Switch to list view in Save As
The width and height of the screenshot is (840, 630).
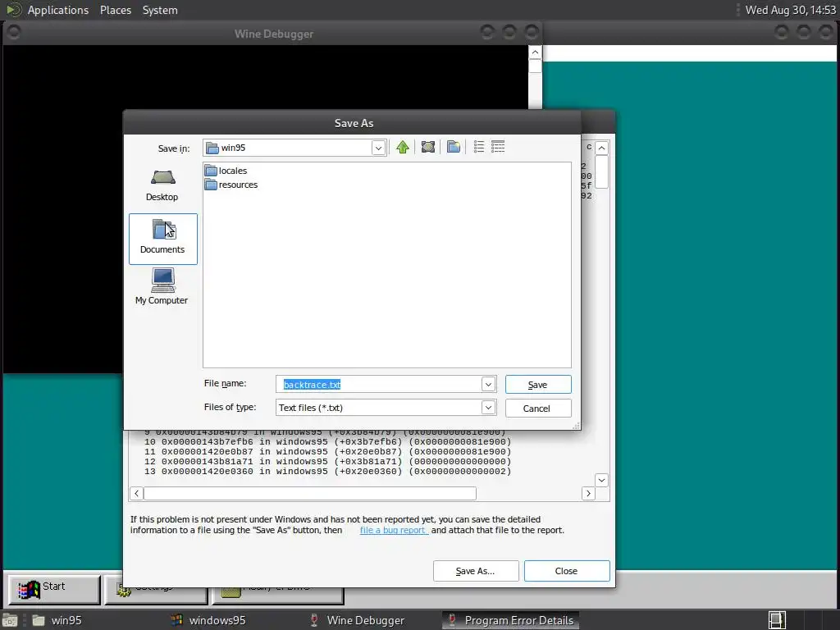click(479, 147)
